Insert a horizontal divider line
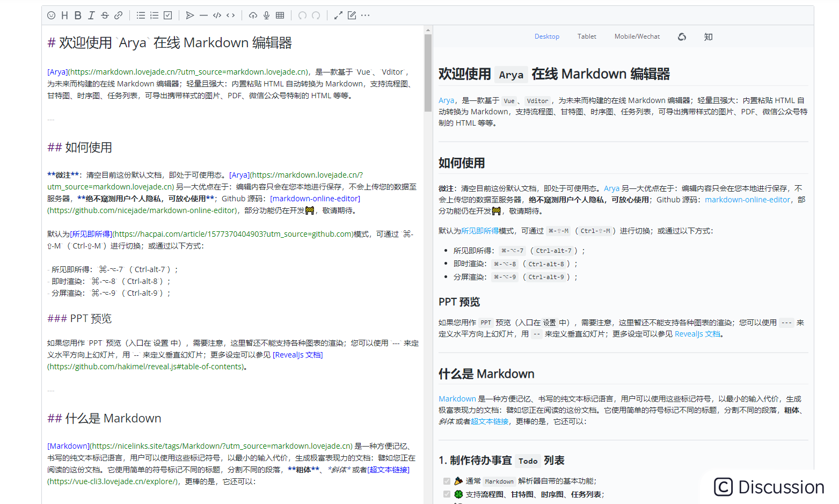Image resolution: width=839 pixels, height=504 pixels. [203, 16]
